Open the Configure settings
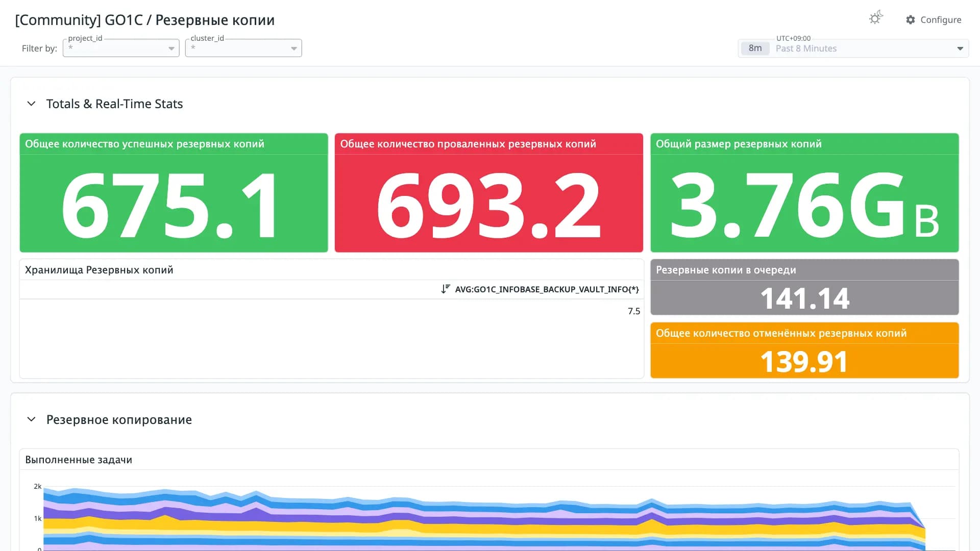 (934, 20)
